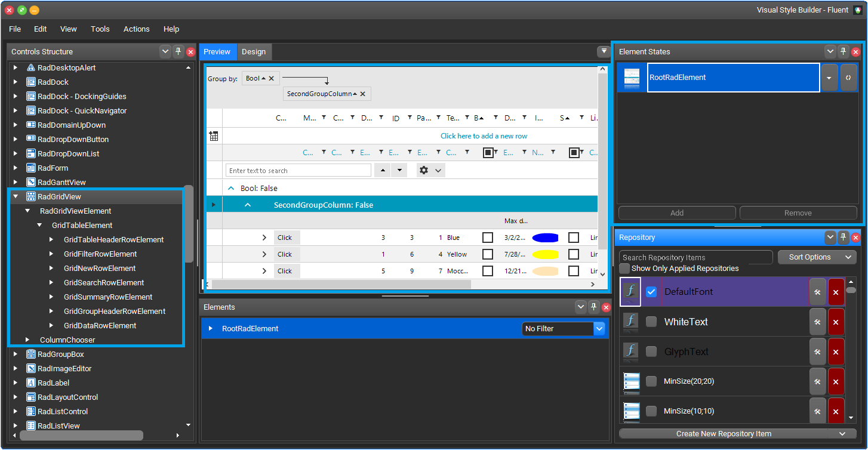Click the RootRadElement state thumbnail

click(x=632, y=78)
